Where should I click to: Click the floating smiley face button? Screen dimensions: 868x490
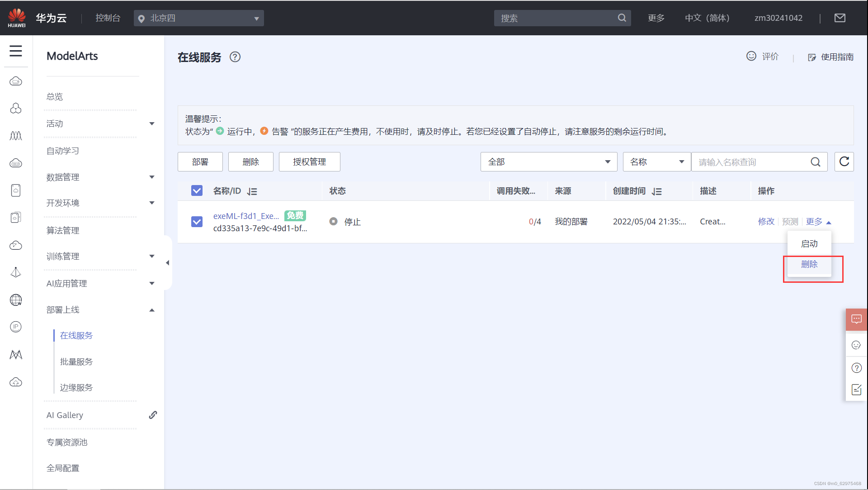pos(857,345)
